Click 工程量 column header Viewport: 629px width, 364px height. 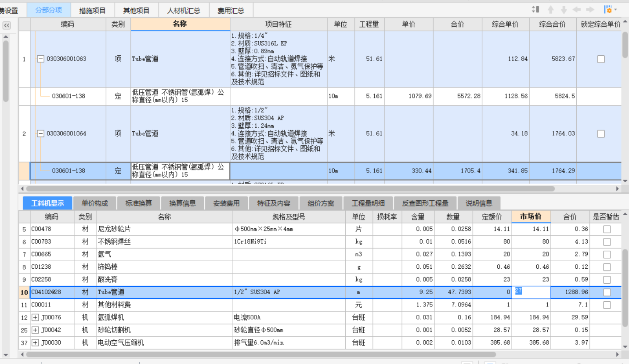click(x=369, y=24)
